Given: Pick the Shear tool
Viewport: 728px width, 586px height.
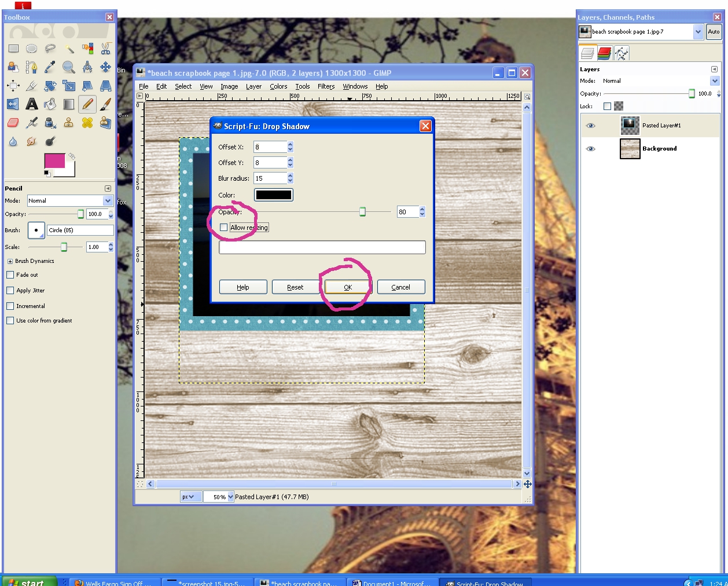Looking at the screenshot, I should pyautogui.click(x=87, y=86).
